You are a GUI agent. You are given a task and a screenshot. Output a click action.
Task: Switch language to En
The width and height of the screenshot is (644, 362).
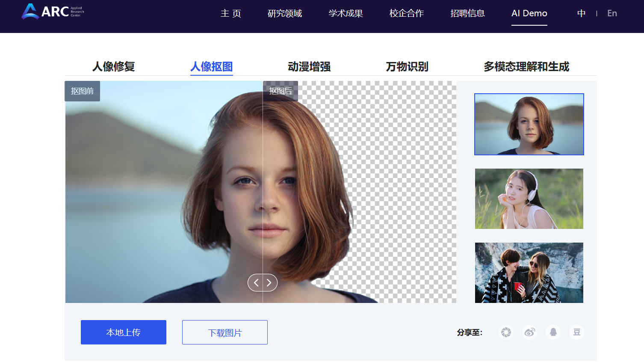point(612,13)
